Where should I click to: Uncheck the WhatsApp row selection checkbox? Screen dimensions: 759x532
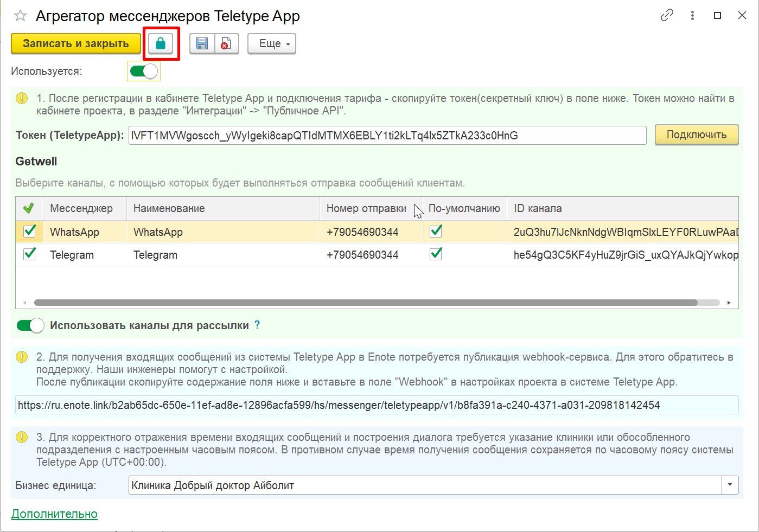(x=30, y=232)
